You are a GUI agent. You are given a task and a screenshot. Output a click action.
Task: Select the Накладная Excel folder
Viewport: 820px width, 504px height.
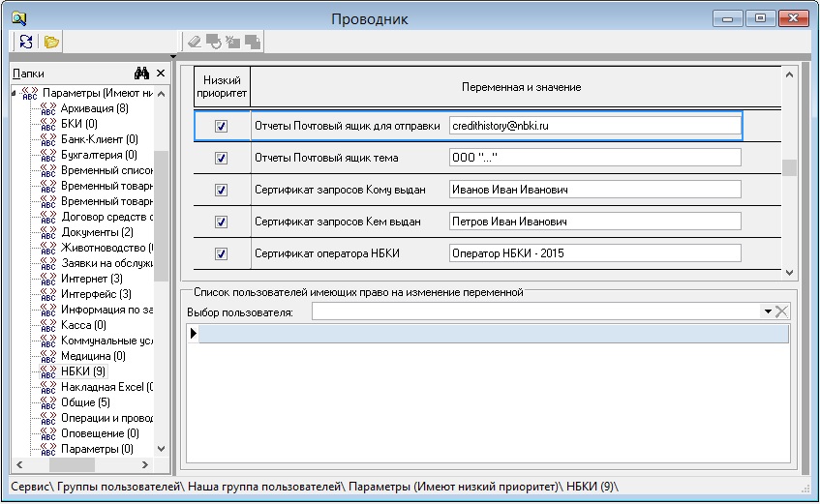(106, 387)
